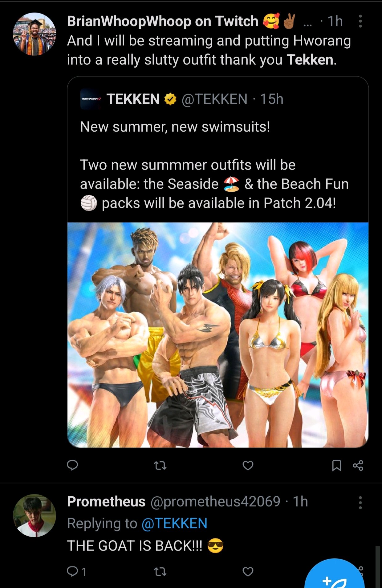
Task: Open TEKKEN account avatar in quoted tweet
Action: pyautogui.click(x=91, y=99)
